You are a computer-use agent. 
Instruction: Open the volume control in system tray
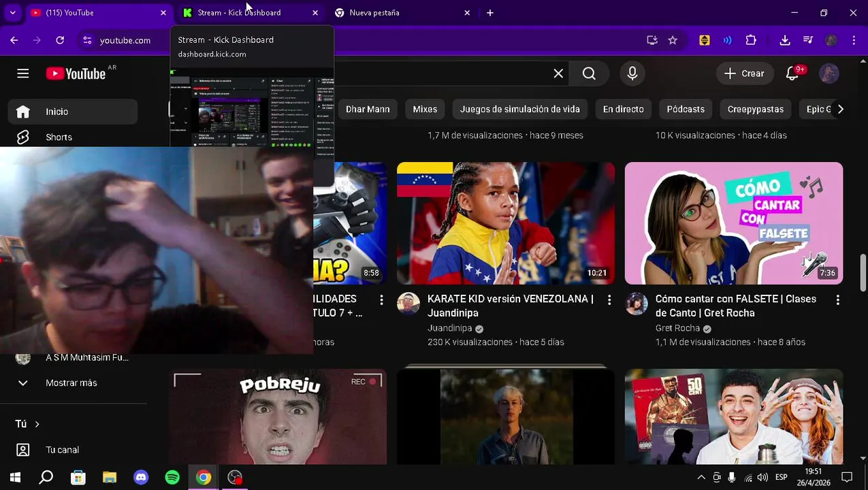click(762, 477)
